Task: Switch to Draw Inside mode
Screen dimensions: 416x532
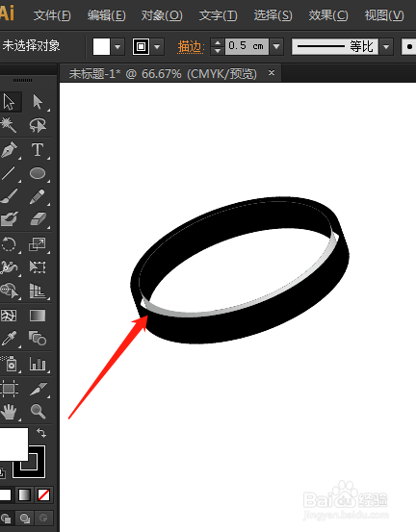Action: [x=43, y=519]
